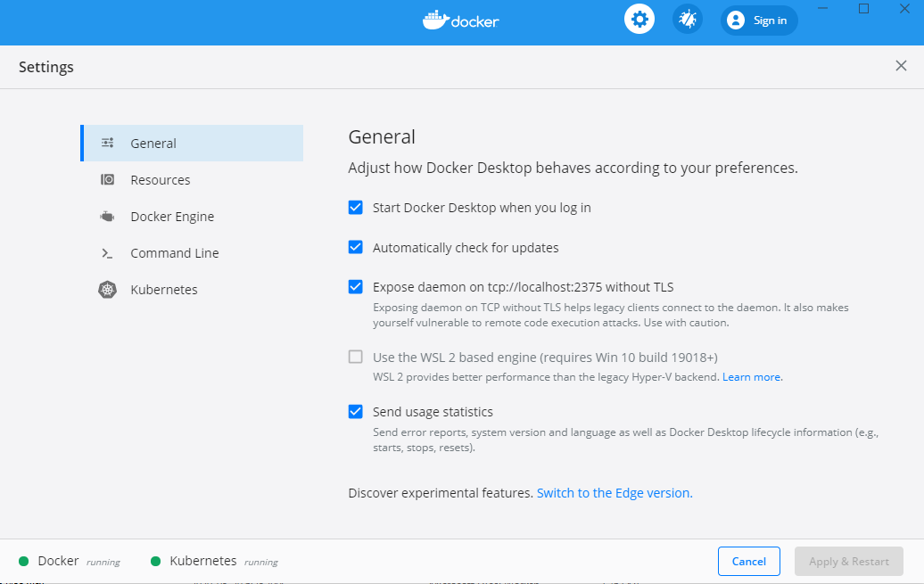Click 'Discover experimental features.' text
The height and width of the screenshot is (584, 924).
point(441,493)
